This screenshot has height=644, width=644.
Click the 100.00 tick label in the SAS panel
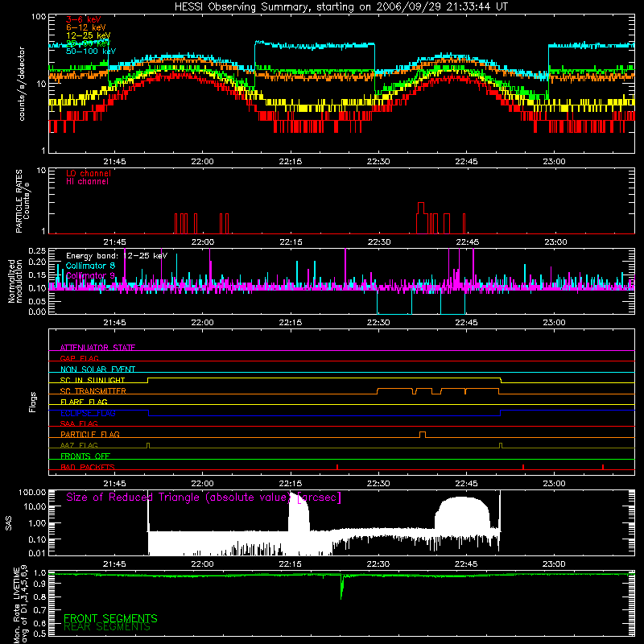(32, 492)
